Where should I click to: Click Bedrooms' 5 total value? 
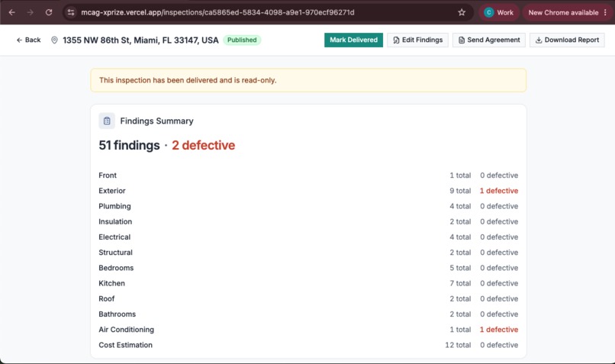(x=460, y=268)
